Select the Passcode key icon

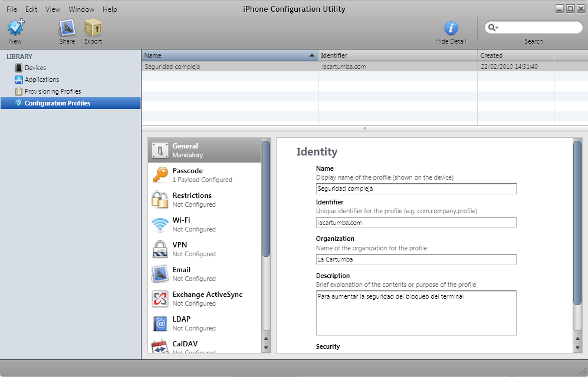tap(160, 175)
